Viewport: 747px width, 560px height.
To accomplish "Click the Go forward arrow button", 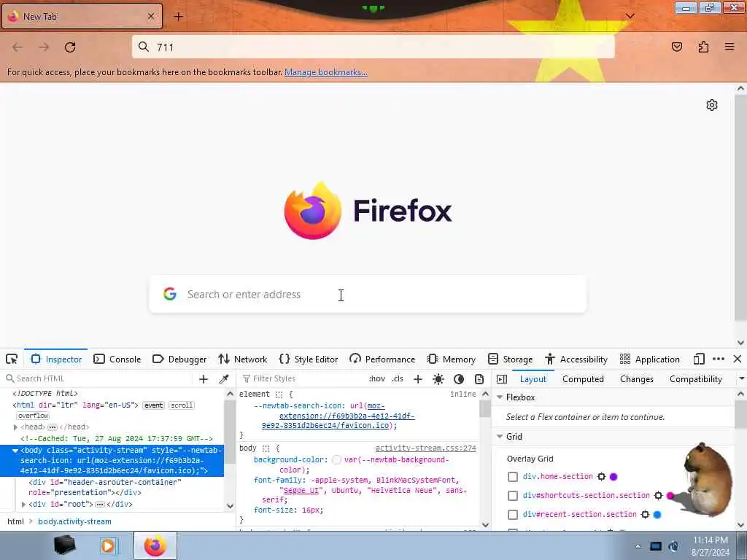I will click(44, 47).
